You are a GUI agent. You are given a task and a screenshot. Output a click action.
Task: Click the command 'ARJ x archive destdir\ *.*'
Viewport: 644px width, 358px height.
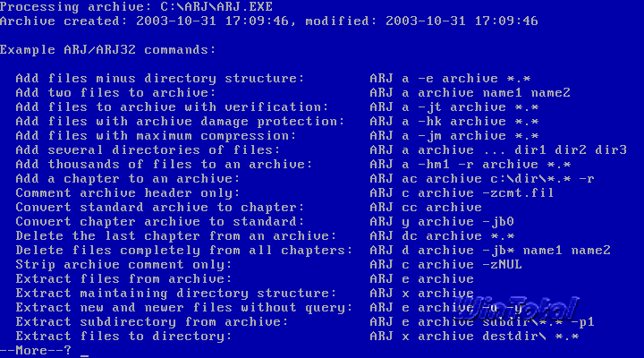pos(475,336)
